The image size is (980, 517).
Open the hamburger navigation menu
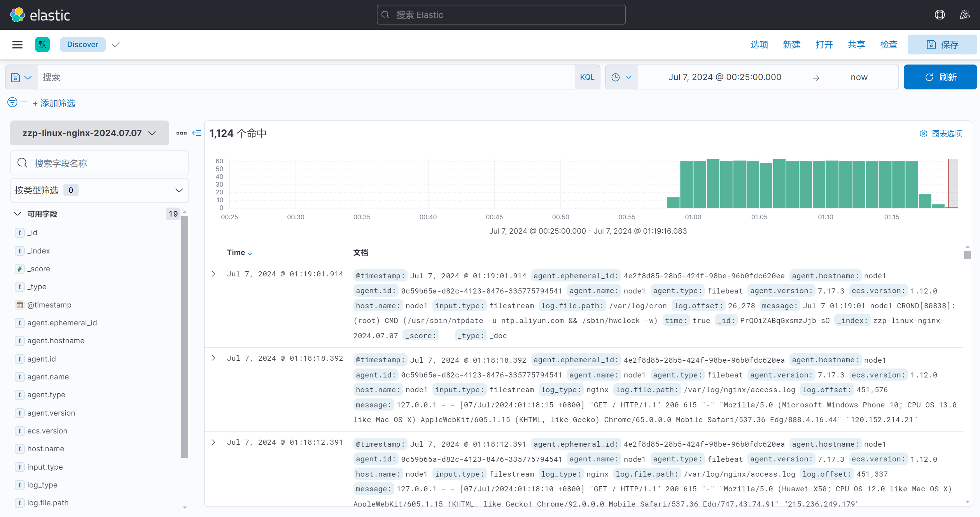click(17, 45)
